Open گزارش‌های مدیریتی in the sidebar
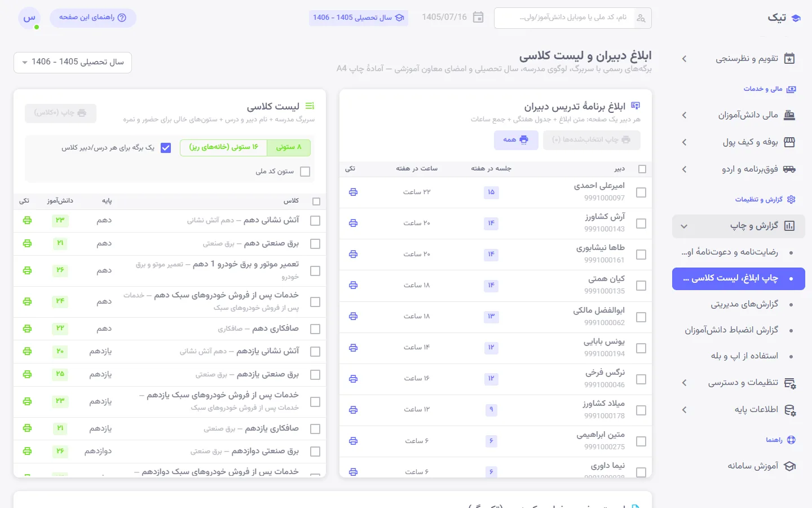This screenshot has width=812, height=508. pyautogui.click(x=739, y=304)
